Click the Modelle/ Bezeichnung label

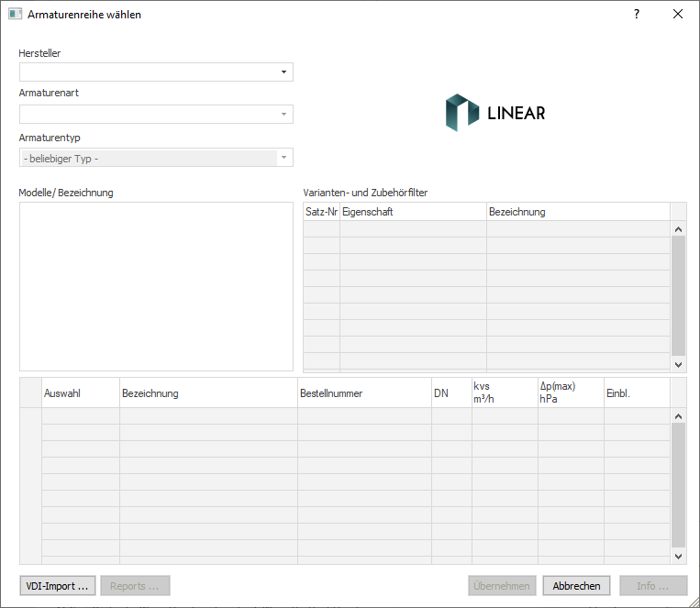(66, 193)
